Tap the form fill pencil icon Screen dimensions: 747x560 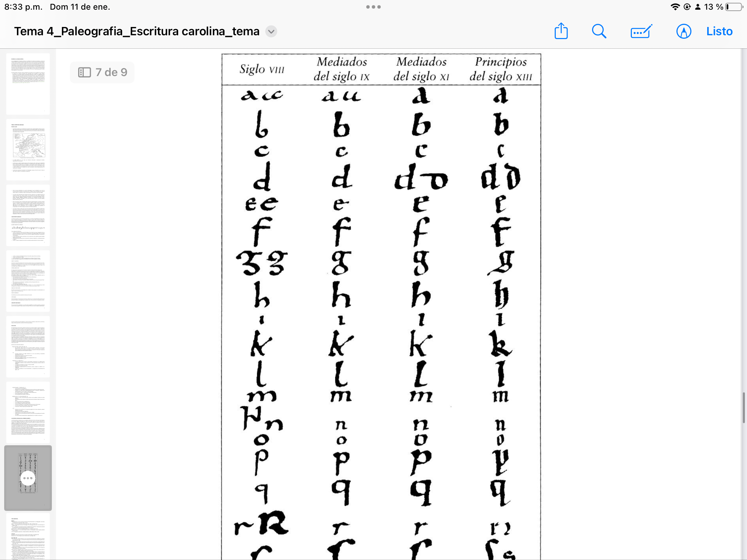(641, 31)
